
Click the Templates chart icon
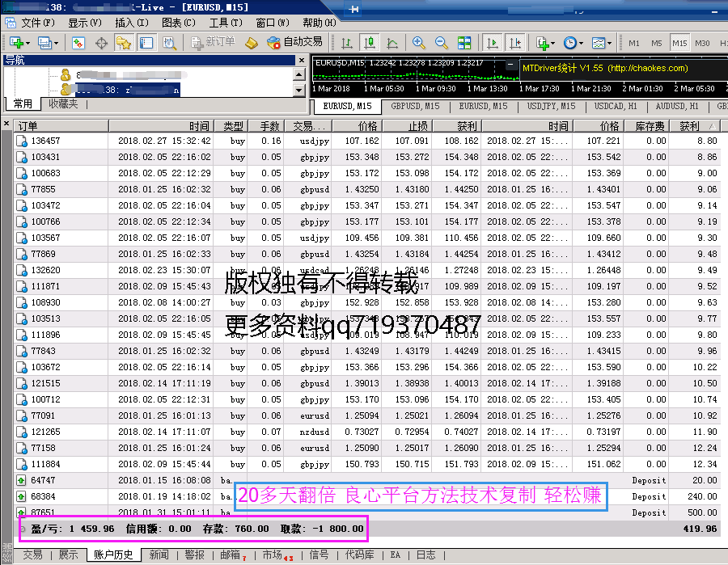tap(599, 43)
